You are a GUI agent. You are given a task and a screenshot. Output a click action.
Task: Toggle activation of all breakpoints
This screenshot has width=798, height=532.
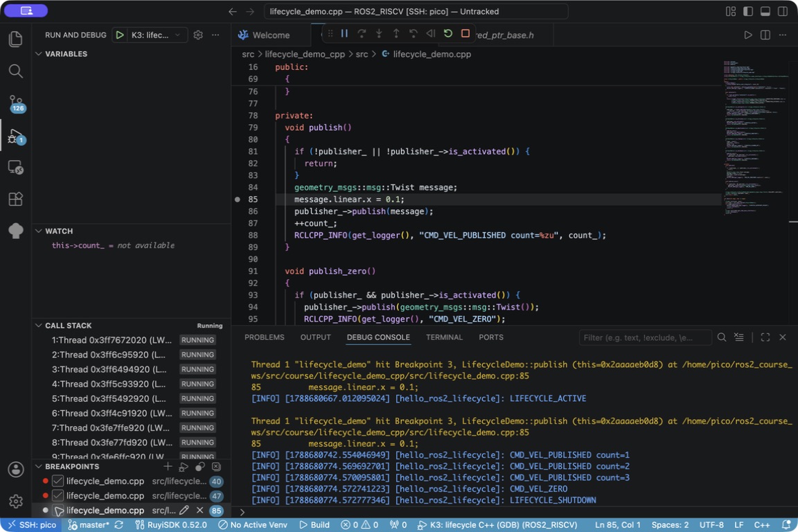[200, 466]
